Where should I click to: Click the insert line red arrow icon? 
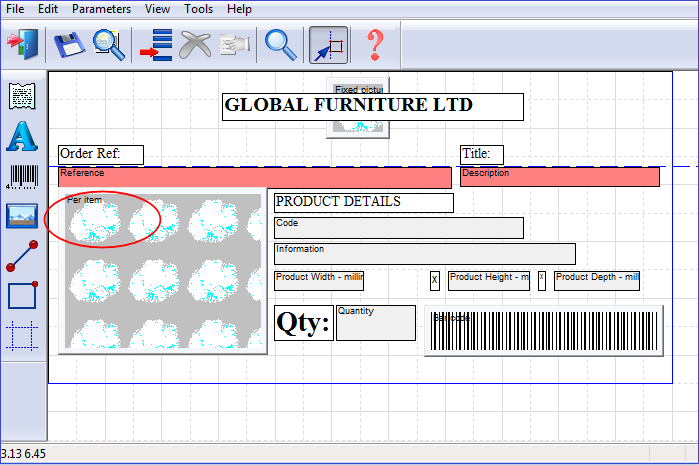156,45
